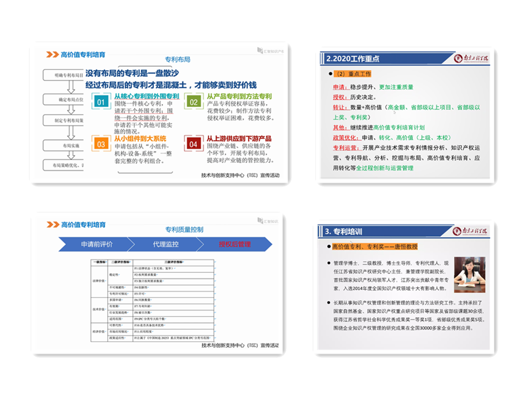Image resolution: width=532 pixels, height=399 pixels.
Task: Select the 申请前评价 arrow step
Action: click(97, 244)
